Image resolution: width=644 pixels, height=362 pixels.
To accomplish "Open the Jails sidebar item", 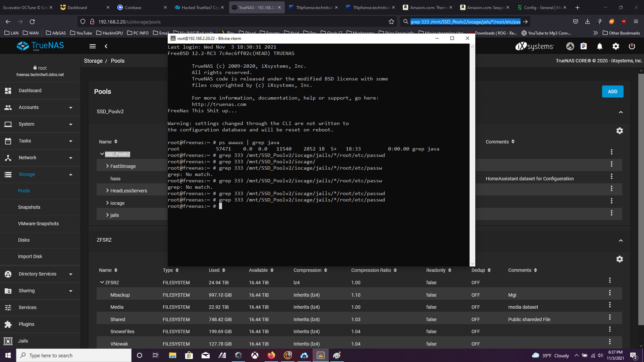I will click(23, 341).
